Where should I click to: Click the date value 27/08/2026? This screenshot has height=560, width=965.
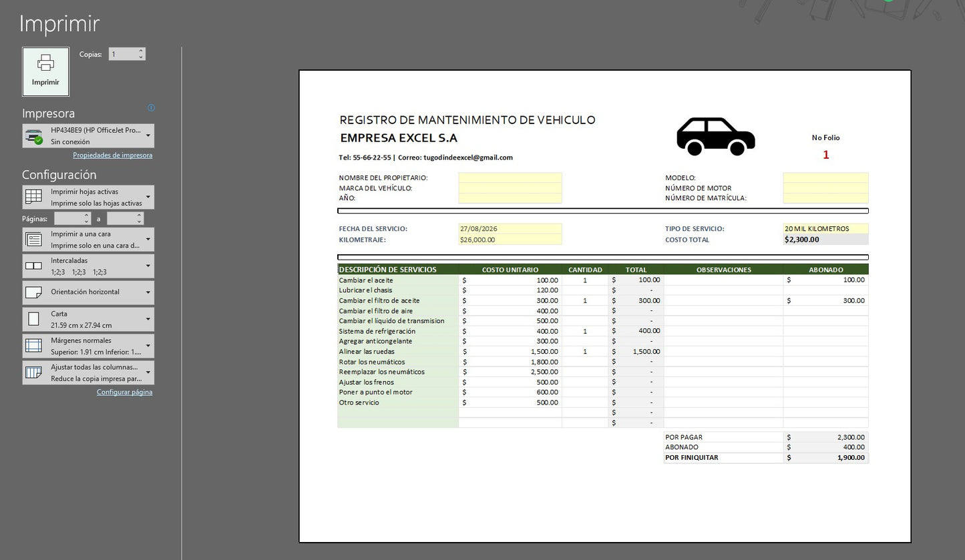[479, 229]
